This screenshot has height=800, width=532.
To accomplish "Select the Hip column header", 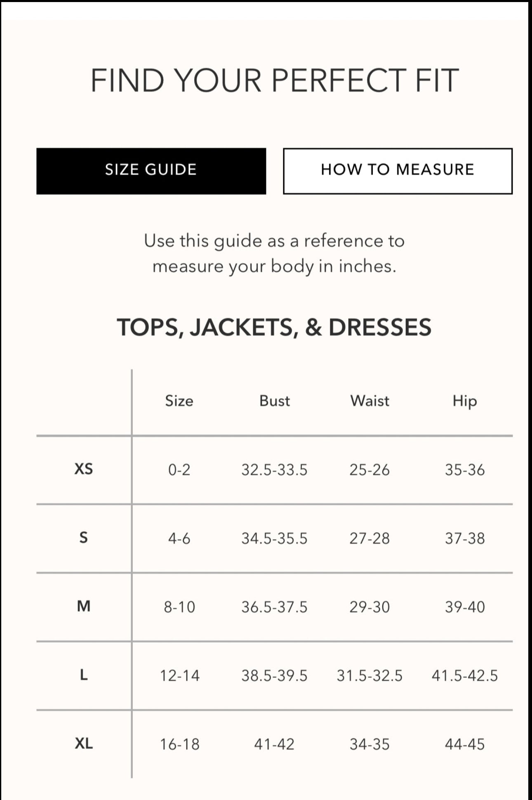I will [464, 400].
